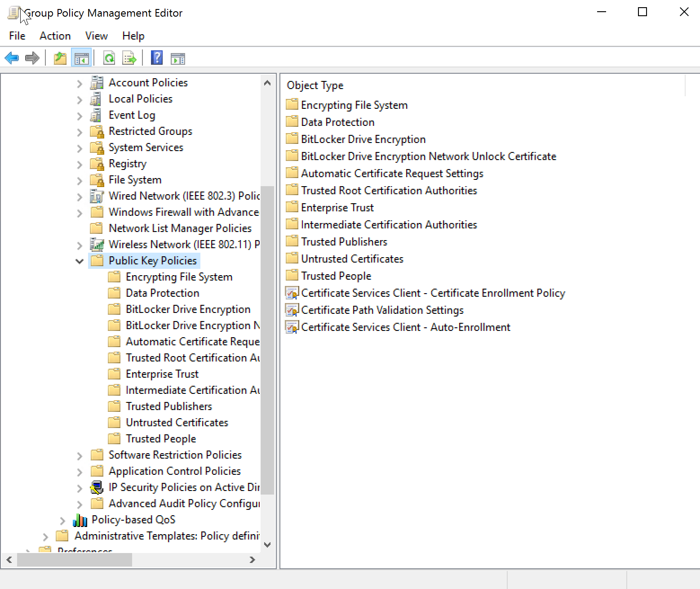Collapse the Public Key Policies node
The width and height of the screenshot is (700, 589).
80,261
